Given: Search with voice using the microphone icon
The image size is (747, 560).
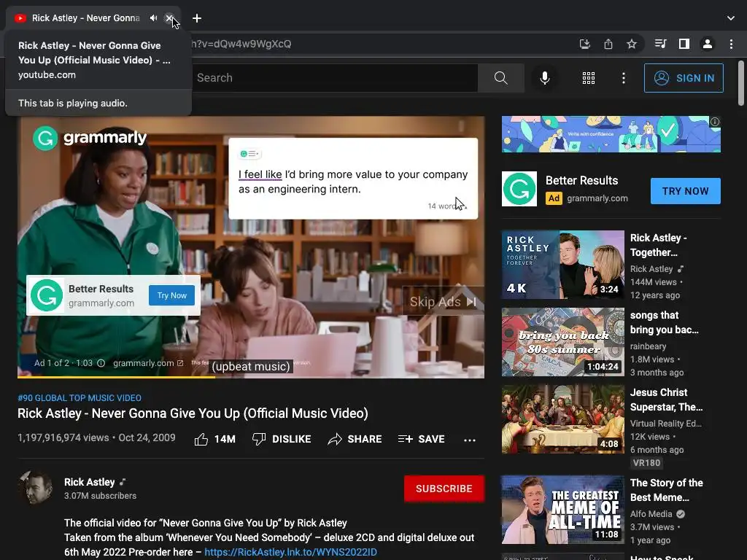Looking at the screenshot, I should 544,77.
